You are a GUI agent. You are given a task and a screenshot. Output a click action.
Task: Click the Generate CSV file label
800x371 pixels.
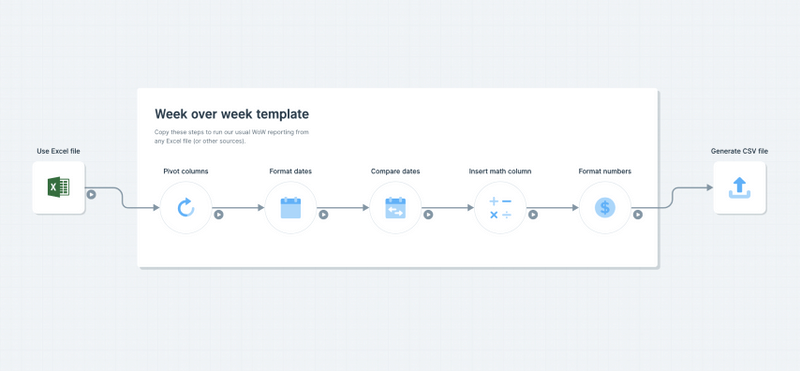coord(739,151)
